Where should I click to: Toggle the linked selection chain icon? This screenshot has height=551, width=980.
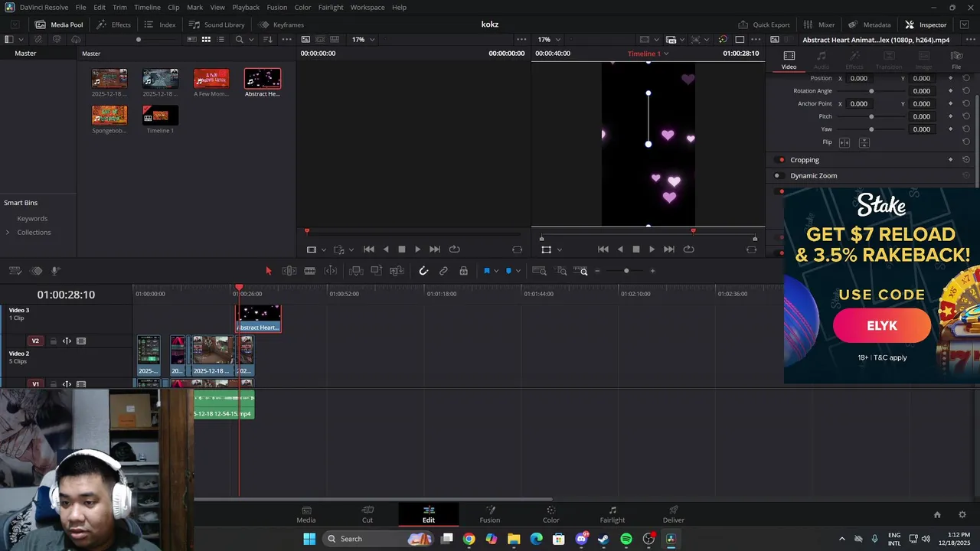tap(443, 271)
